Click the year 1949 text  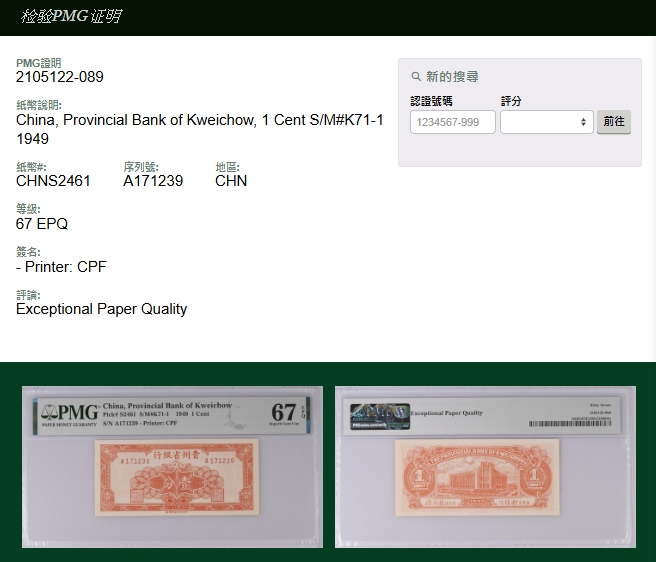(32, 139)
